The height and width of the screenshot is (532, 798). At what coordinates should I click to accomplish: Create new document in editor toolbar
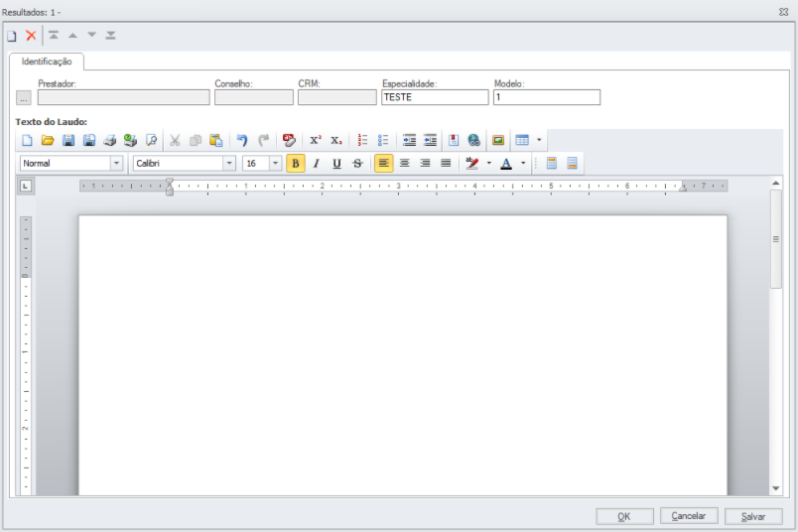(x=27, y=140)
